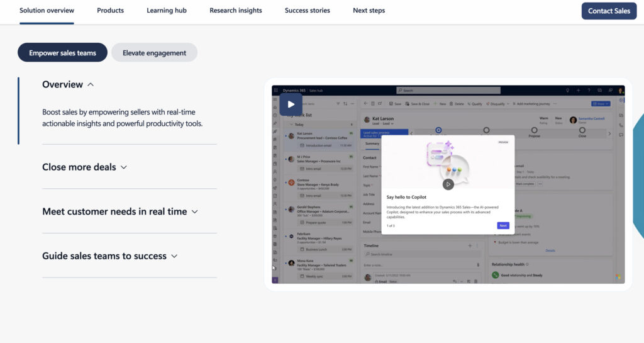The height and width of the screenshot is (343, 644).
Task: Collapse the Overview section
Action: [68, 84]
